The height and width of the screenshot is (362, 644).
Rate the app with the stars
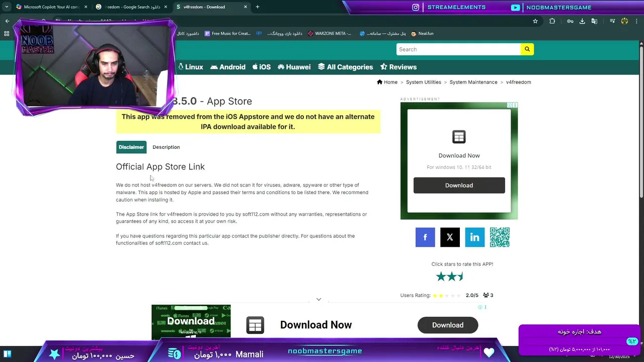(450, 277)
